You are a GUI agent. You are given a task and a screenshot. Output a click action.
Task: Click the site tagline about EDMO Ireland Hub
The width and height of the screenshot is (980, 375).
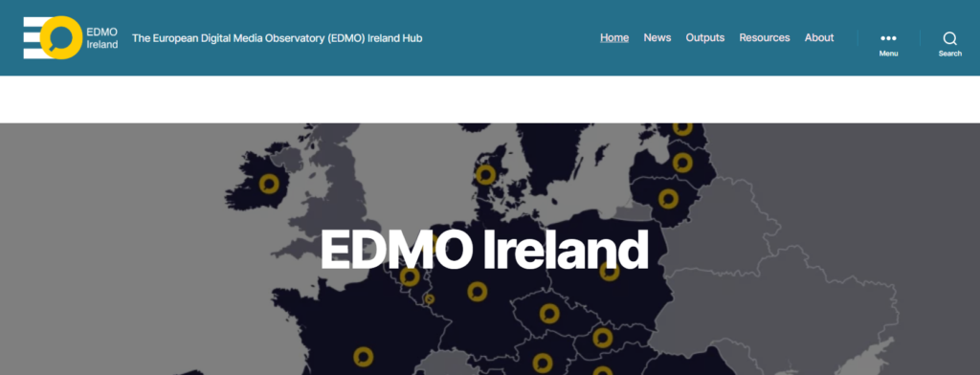tap(277, 38)
